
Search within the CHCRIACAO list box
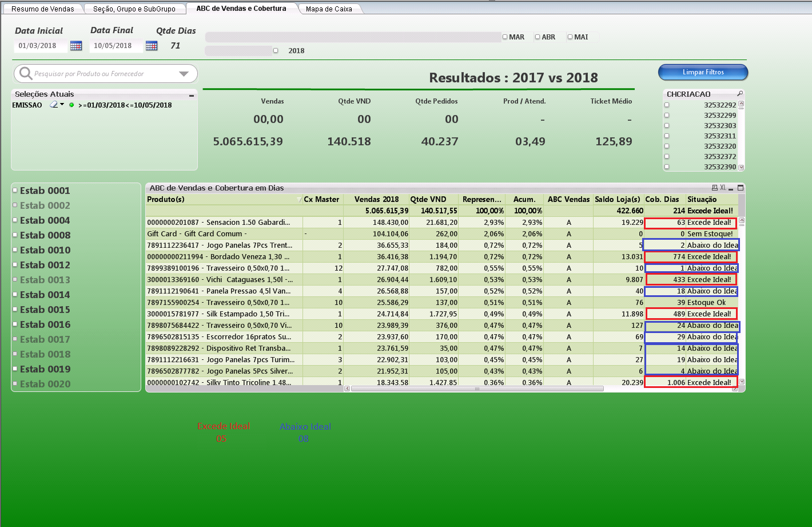[x=740, y=94]
